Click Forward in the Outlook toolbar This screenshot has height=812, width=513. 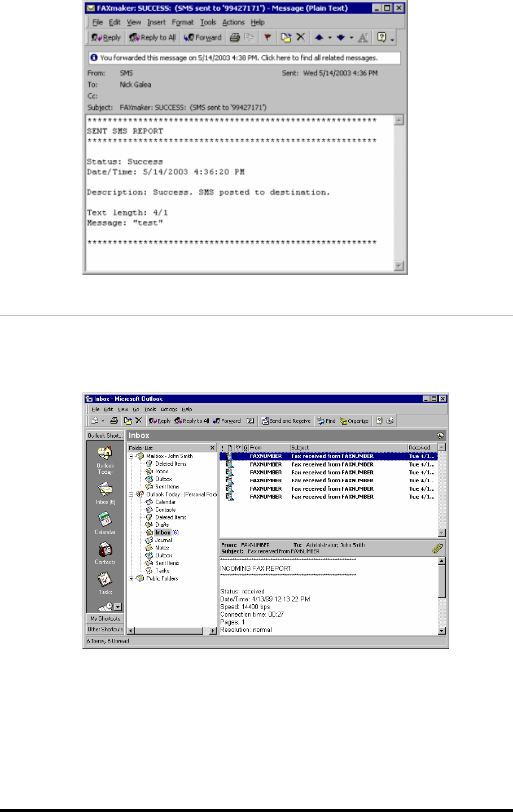pos(227,421)
